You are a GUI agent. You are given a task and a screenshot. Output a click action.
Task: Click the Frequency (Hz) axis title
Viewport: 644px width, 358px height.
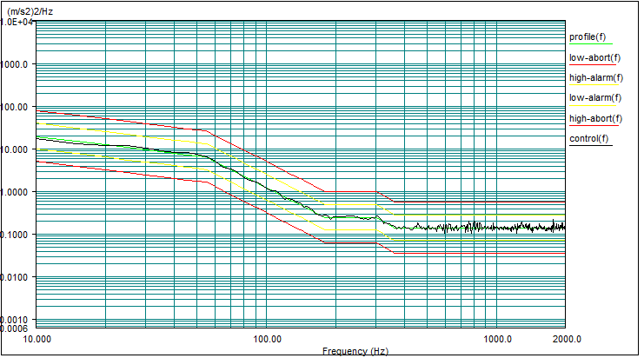point(355,351)
